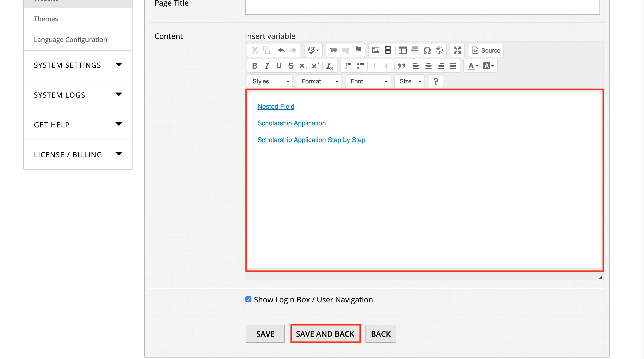This screenshot has width=644, height=359.
Task: Open the Styles dropdown
Action: point(270,81)
